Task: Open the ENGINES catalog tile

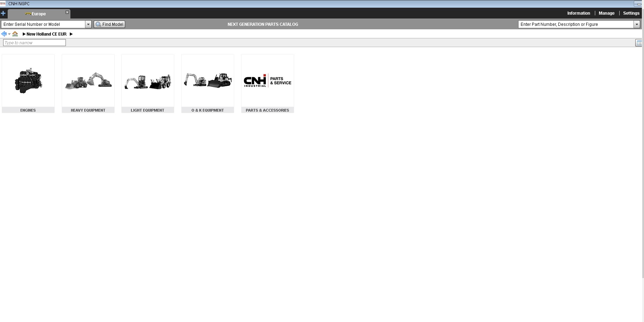Action: tap(28, 83)
